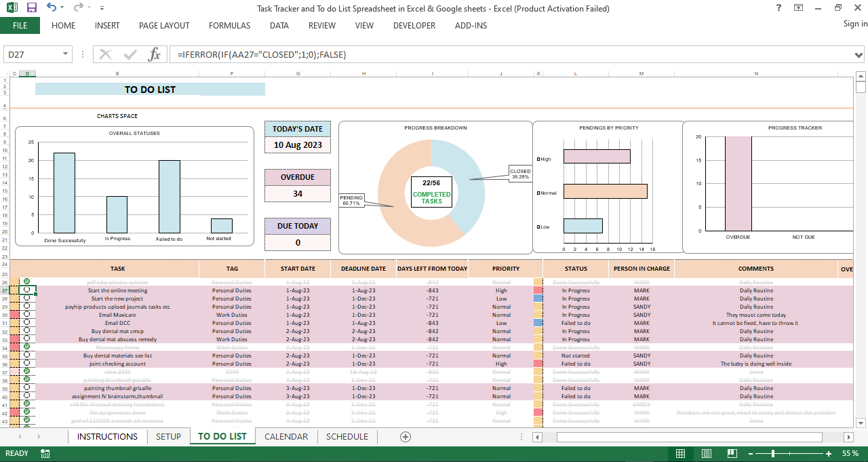The width and height of the screenshot is (868, 462).
Task: Expand the formula bar chevron
Action: [859, 54]
